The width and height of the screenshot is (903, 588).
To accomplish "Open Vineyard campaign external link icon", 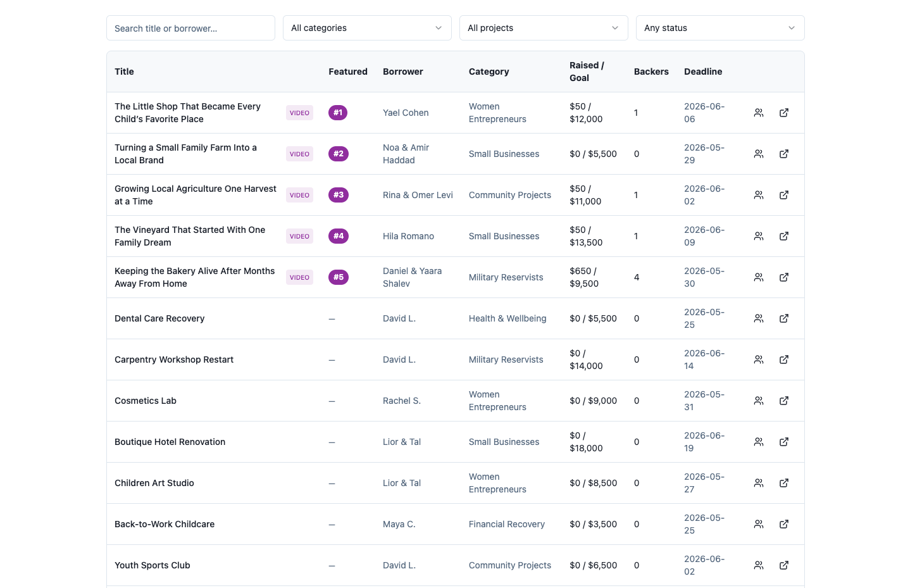I will [x=783, y=236].
